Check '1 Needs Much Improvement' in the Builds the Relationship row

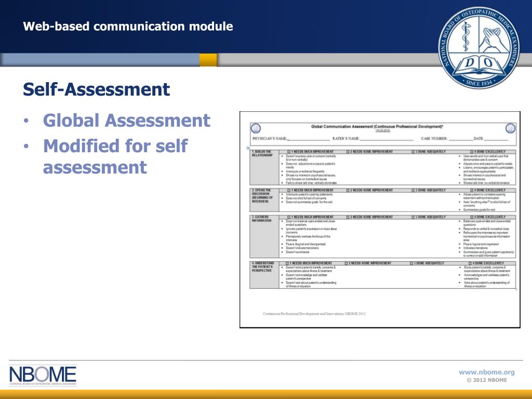click(x=289, y=152)
